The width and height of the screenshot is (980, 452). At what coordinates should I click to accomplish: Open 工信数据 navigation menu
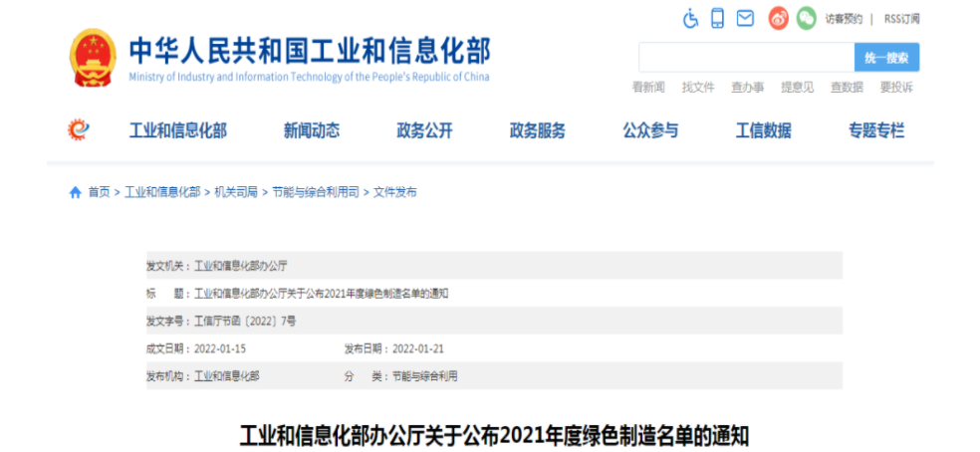click(763, 130)
